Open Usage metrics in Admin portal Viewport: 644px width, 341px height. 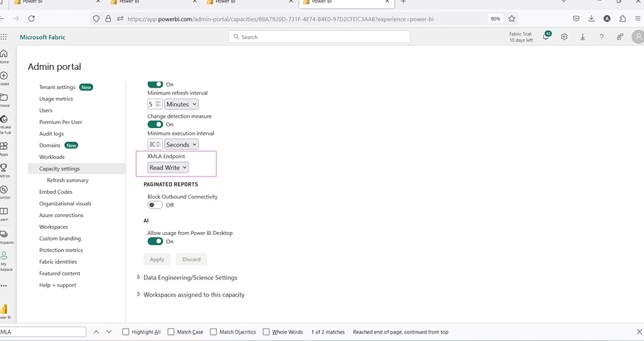[x=56, y=99]
